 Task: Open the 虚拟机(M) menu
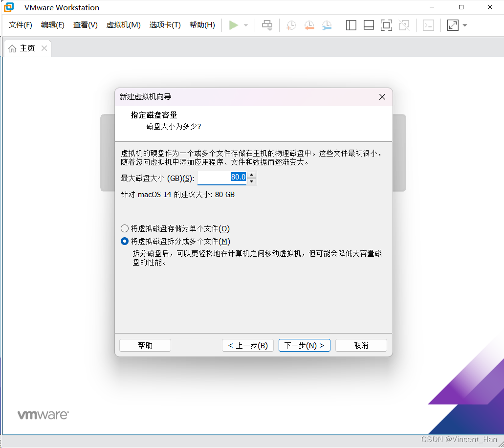tap(123, 25)
